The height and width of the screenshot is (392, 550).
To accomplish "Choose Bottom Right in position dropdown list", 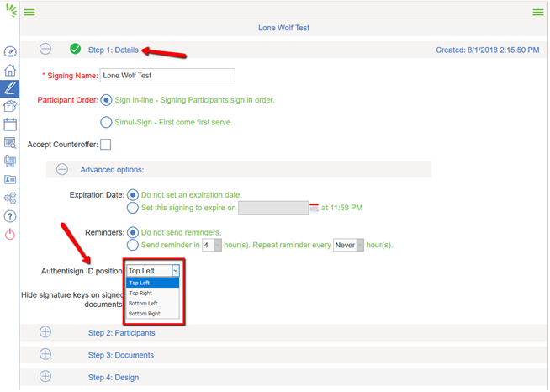I will (145, 314).
